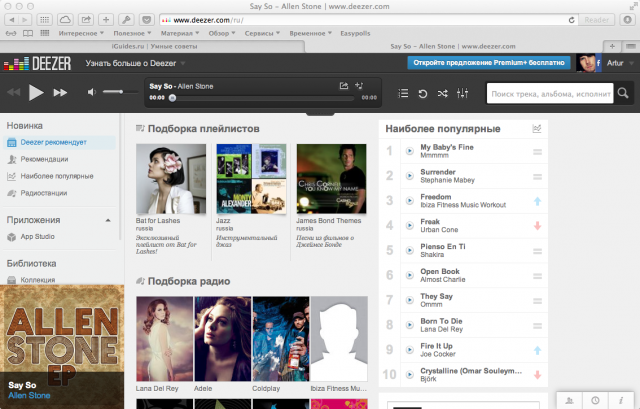Play Pienso En Ti by Shakira

409,250
